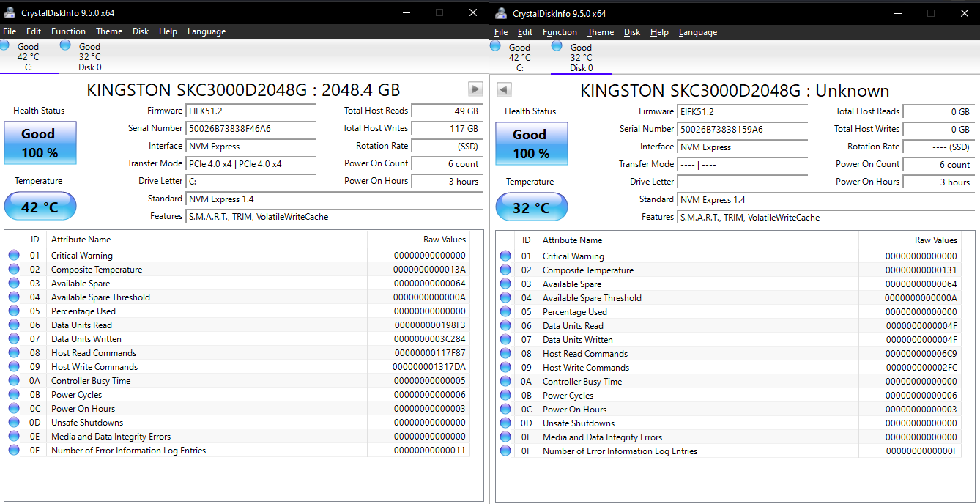The width and height of the screenshot is (980, 504).
Task: Select C: drive tab in right window
Action: (x=520, y=57)
